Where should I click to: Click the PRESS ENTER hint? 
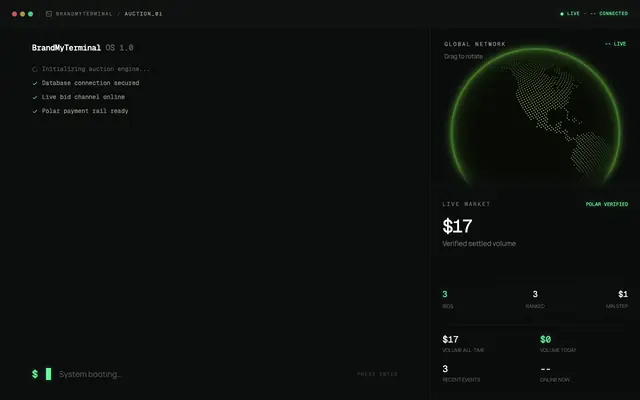tap(377, 374)
